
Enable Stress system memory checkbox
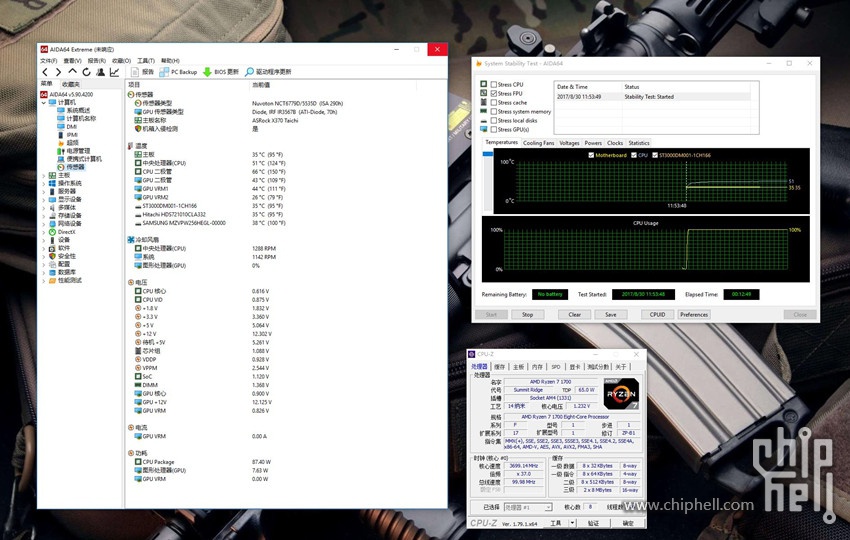point(494,111)
